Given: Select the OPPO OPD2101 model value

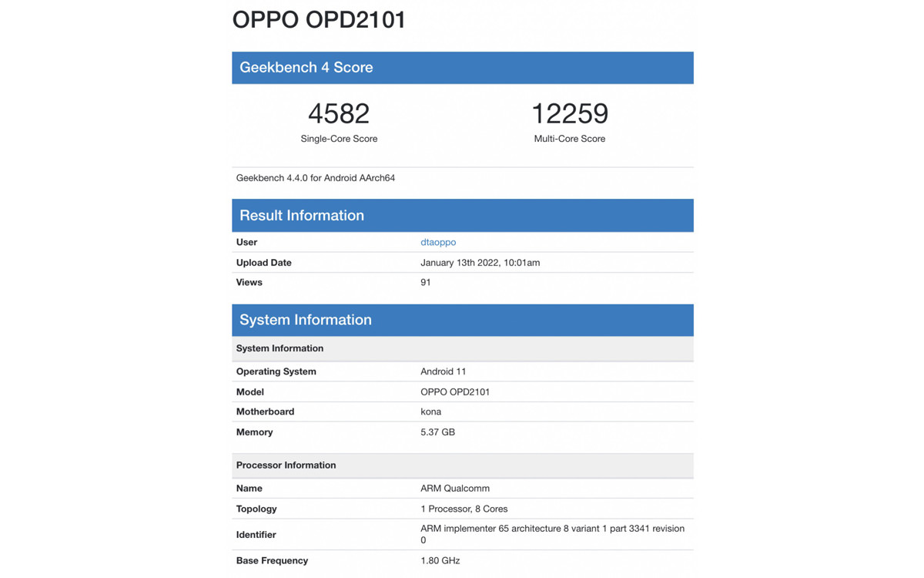Looking at the screenshot, I should tap(455, 392).
